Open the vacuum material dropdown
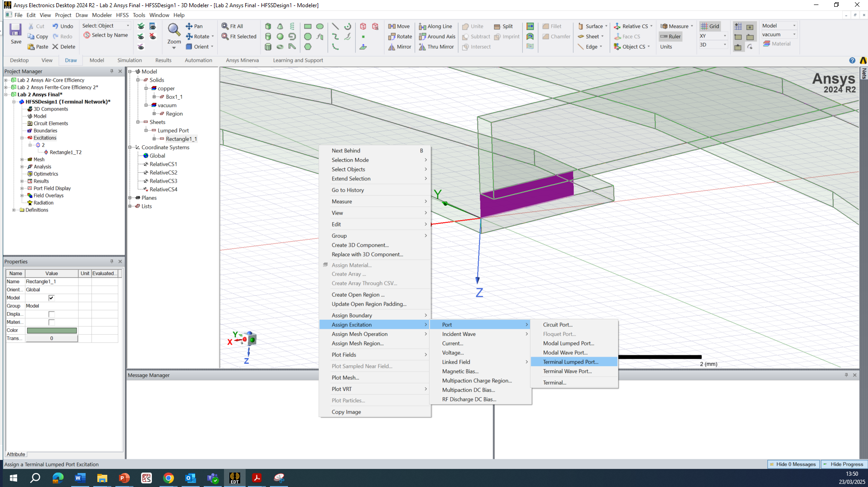Viewport: 868px width, 487px height. click(794, 35)
